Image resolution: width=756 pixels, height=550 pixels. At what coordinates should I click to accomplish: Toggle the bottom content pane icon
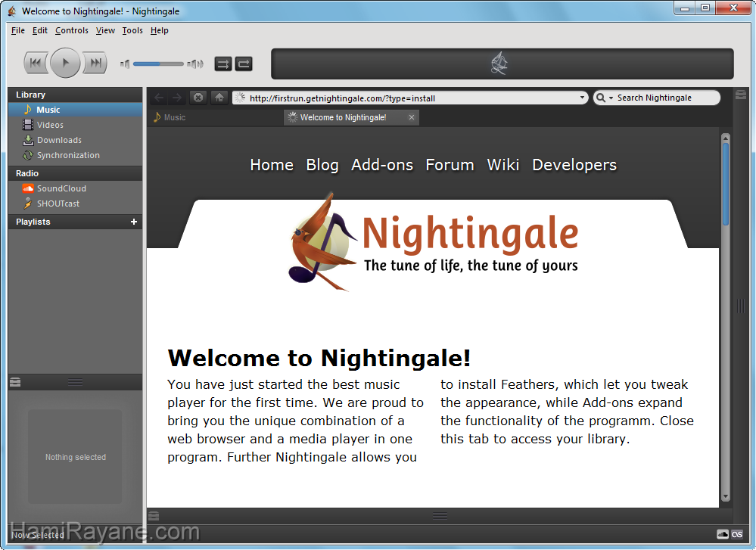point(154,516)
